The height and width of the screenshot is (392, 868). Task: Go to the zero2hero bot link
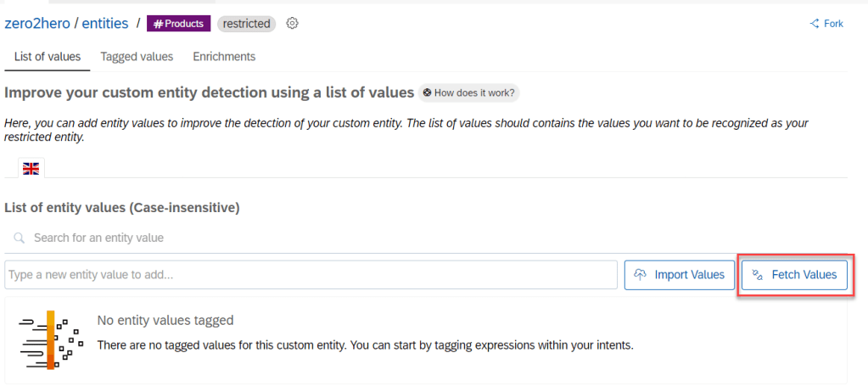pyautogui.click(x=36, y=24)
